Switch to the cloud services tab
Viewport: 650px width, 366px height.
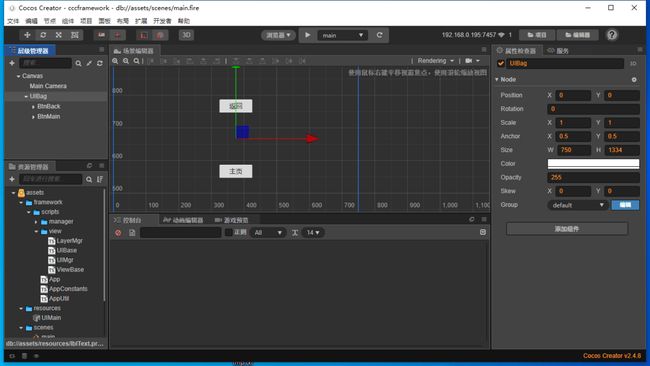point(558,51)
